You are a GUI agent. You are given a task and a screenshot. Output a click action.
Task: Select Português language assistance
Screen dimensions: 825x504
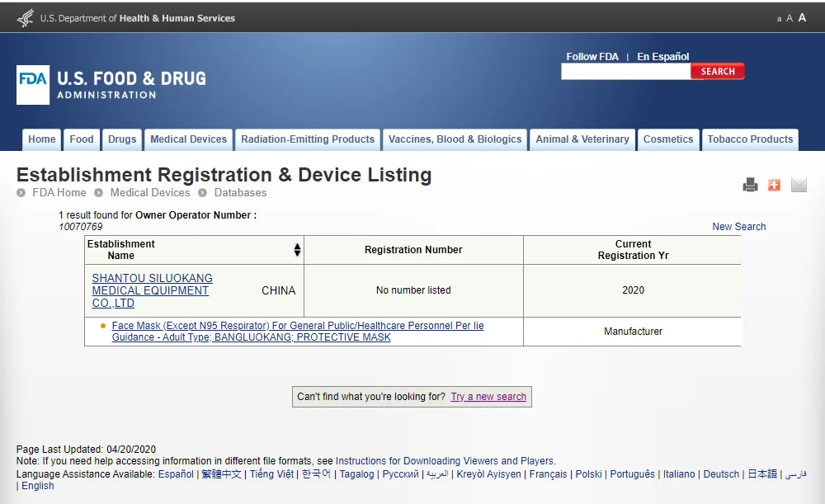click(633, 474)
